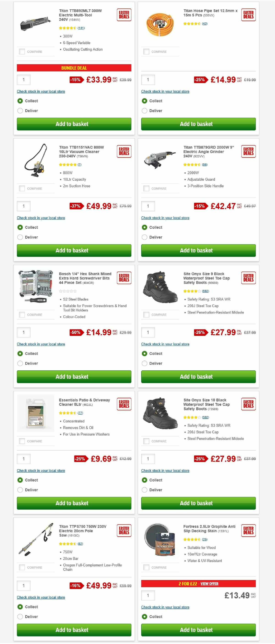Choose Deliver for the hose pipe set

point(144,111)
